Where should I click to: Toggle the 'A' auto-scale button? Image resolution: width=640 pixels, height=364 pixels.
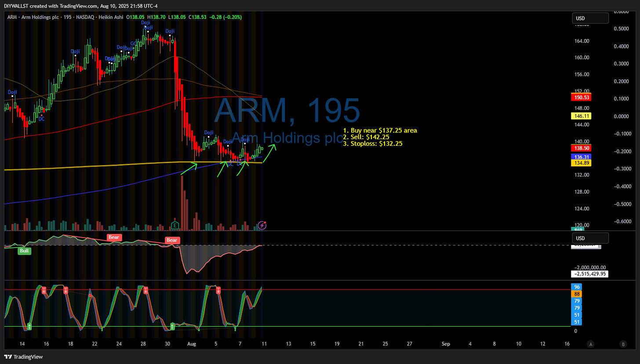(x=592, y=344)
